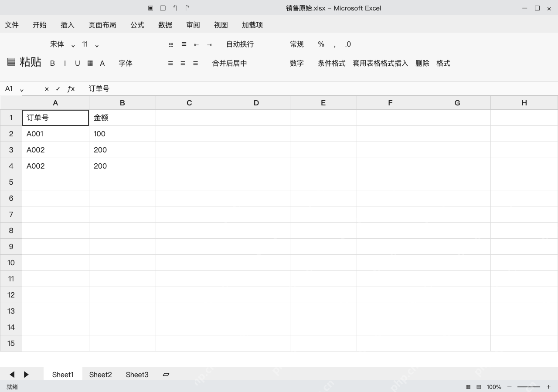558x392 pixels.
Task: Switch to the 公式 ribbon tab
Action: pyautogui.click(x=137, y=25)
